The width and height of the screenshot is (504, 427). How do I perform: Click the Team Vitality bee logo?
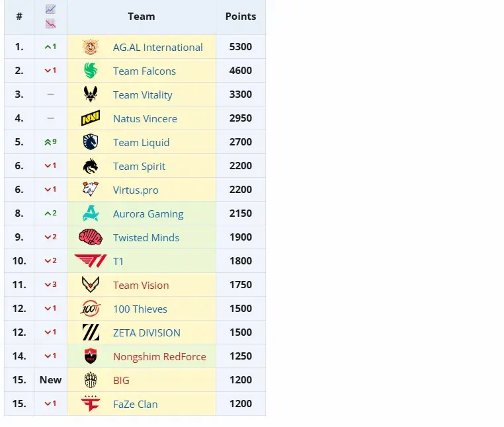point(91,95)
